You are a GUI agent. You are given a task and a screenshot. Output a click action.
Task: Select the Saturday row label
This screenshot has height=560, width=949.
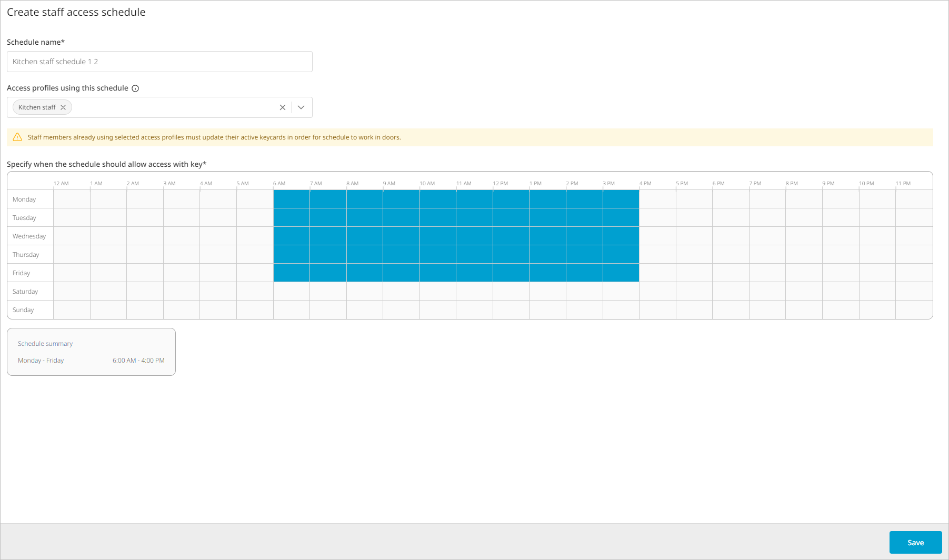click(x=25, y=292)
